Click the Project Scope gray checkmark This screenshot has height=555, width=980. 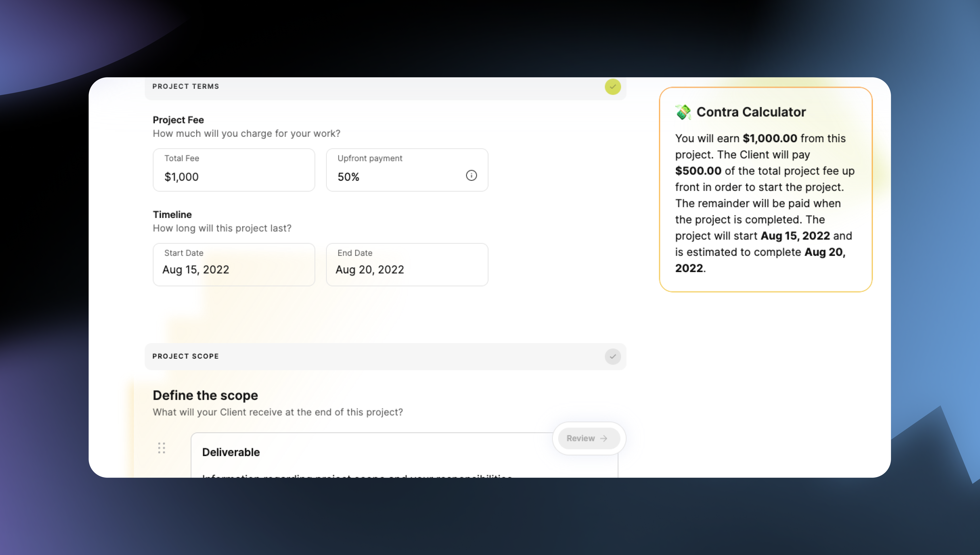pos(612,356)
